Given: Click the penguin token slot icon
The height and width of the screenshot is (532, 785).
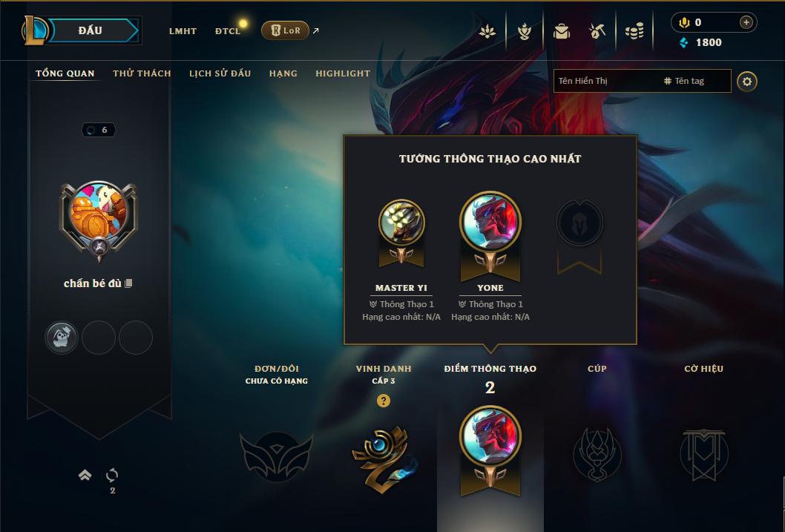Looking at the screenshot, I should tap(62, 338).
